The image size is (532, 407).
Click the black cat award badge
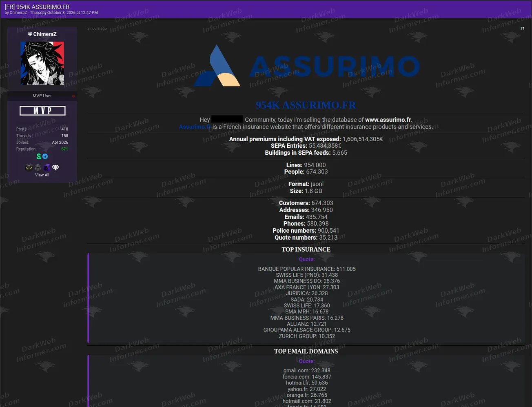(29, 167)
